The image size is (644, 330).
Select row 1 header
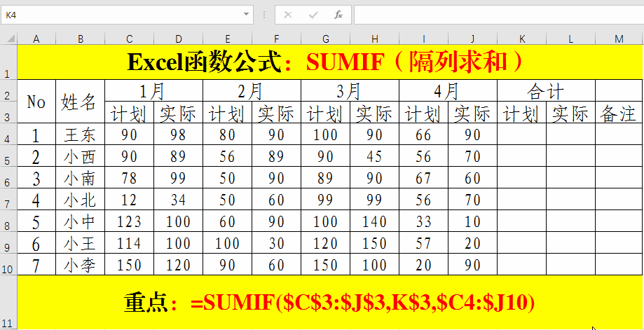8,62
